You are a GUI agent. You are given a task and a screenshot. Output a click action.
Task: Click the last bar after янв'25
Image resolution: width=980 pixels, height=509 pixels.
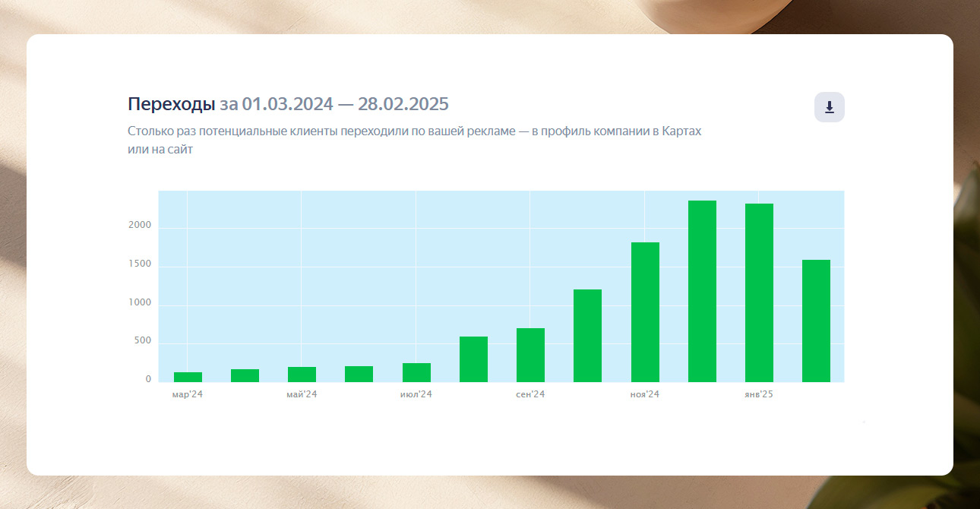click(x=816, y=321)
